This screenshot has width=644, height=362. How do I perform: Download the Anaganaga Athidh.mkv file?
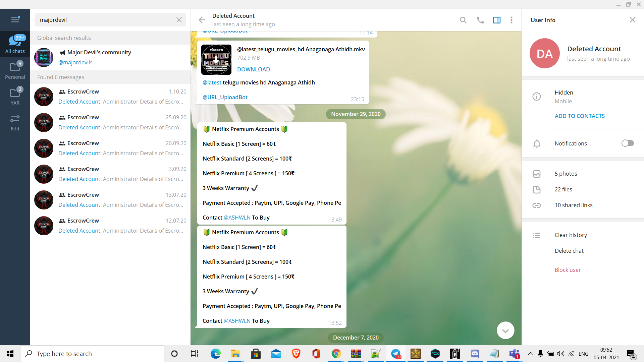click(x=253, y=69)
